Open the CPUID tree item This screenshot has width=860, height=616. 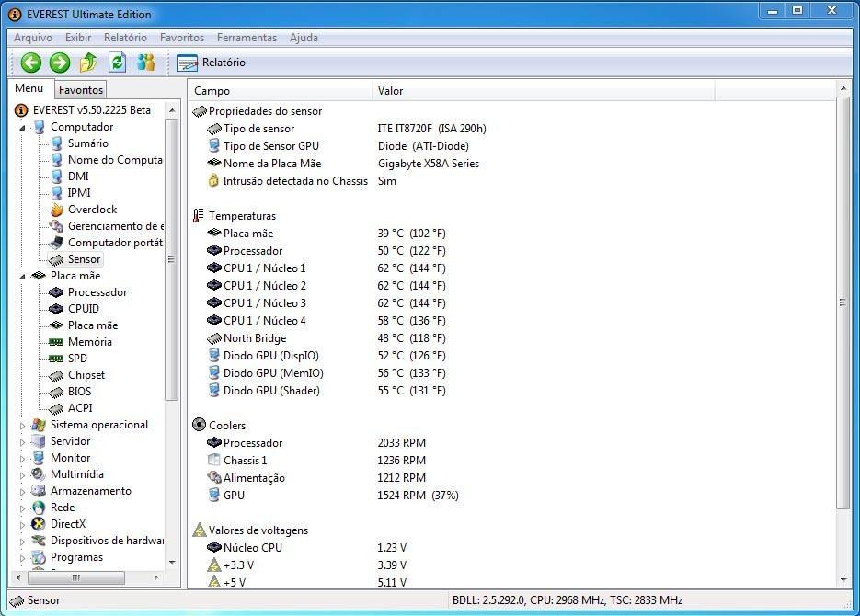[83, 309]
